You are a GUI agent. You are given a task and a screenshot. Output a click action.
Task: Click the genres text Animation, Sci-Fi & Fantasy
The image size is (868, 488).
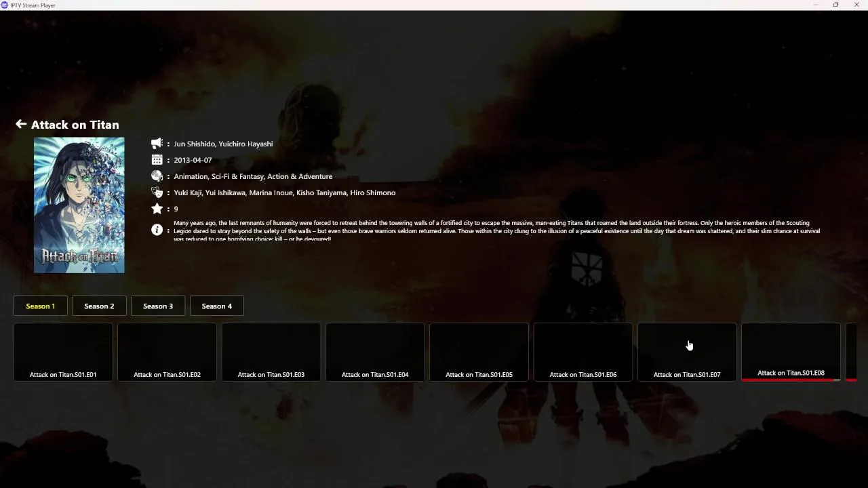[x=253, y=176]
